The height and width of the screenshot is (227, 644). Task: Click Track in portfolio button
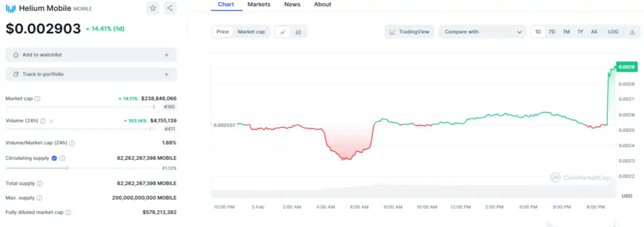tap(91, 74)
